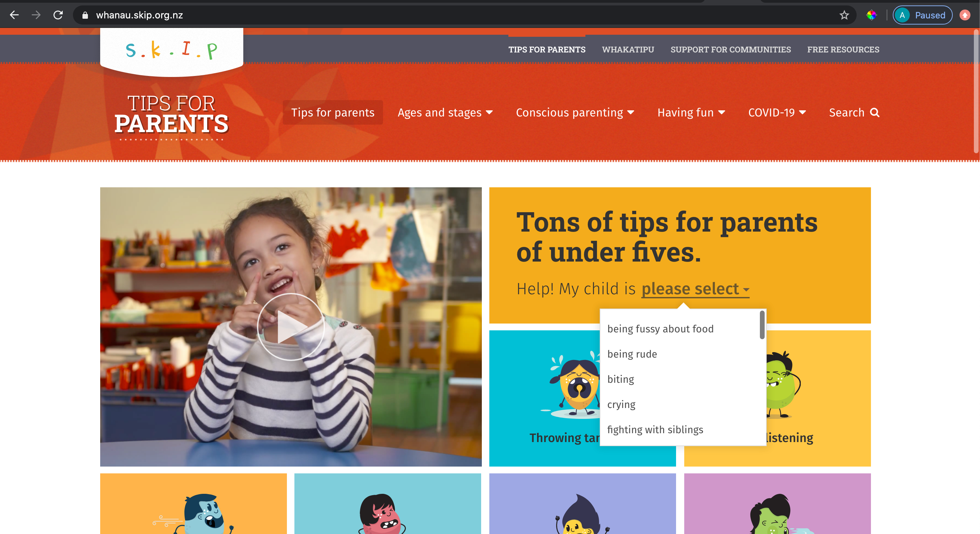Open the Free Resources link
This screenshot has height=534, width=980.
click(x=843, y=49)
